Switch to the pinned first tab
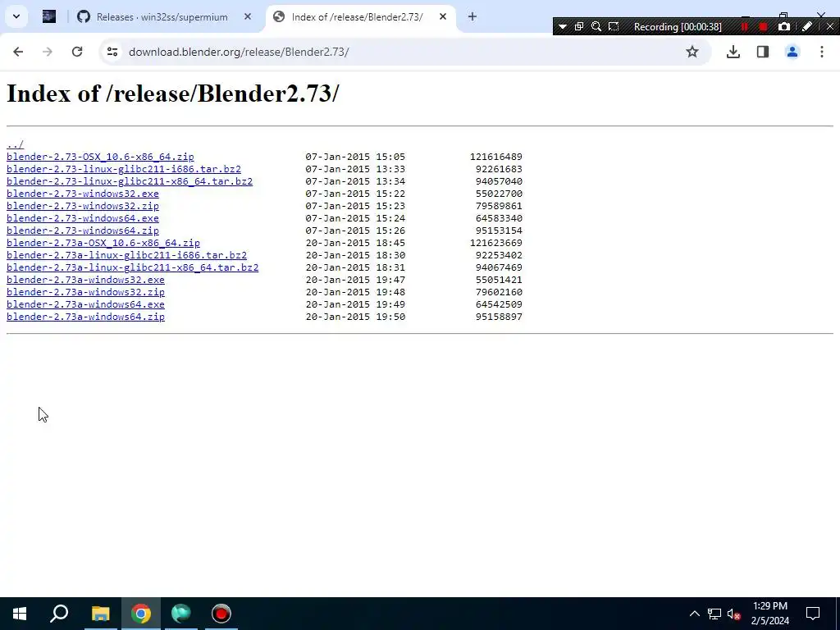Screen dimensions: 840x630 [49, 16]
